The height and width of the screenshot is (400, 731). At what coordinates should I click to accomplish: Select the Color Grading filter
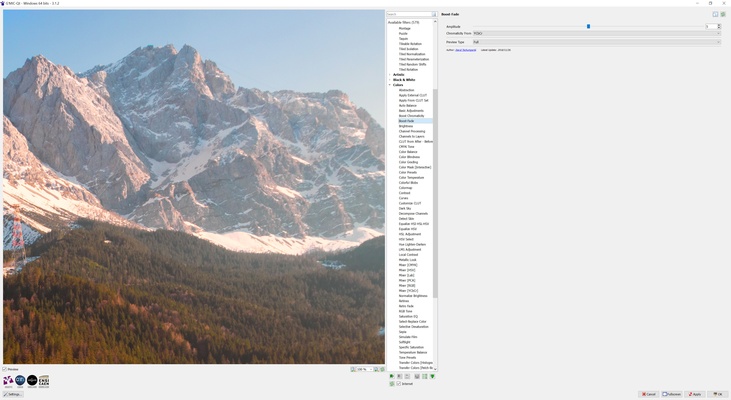(x=408, y=162)
